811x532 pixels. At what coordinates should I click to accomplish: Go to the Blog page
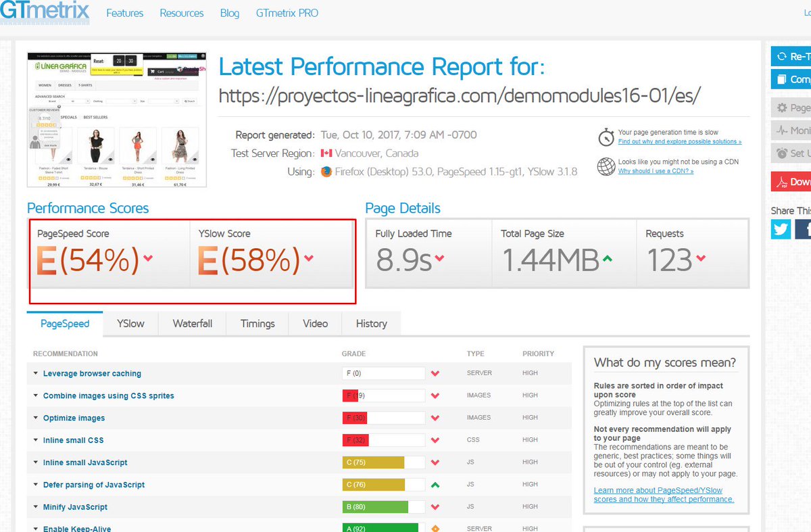[230, 13]
